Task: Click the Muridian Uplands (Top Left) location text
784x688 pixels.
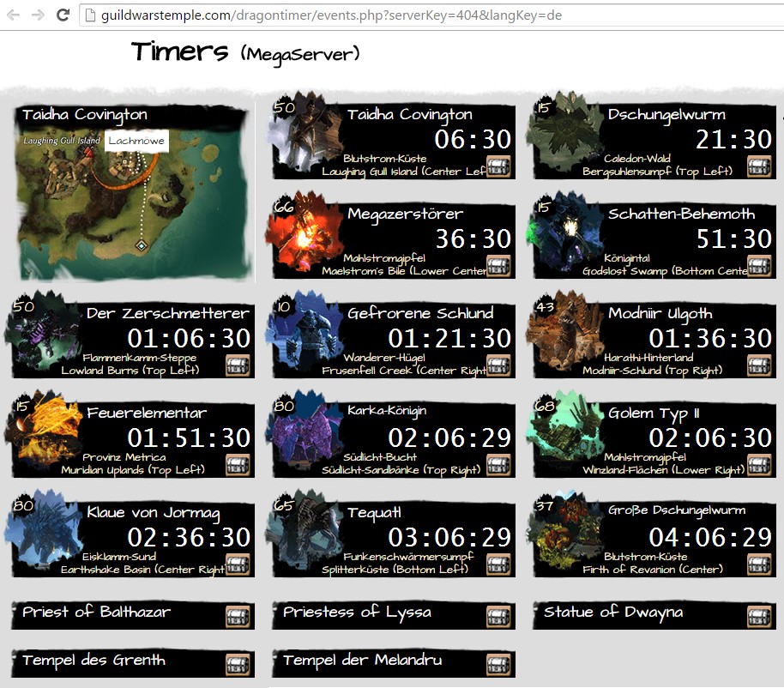Action: [x=132, y=470]
